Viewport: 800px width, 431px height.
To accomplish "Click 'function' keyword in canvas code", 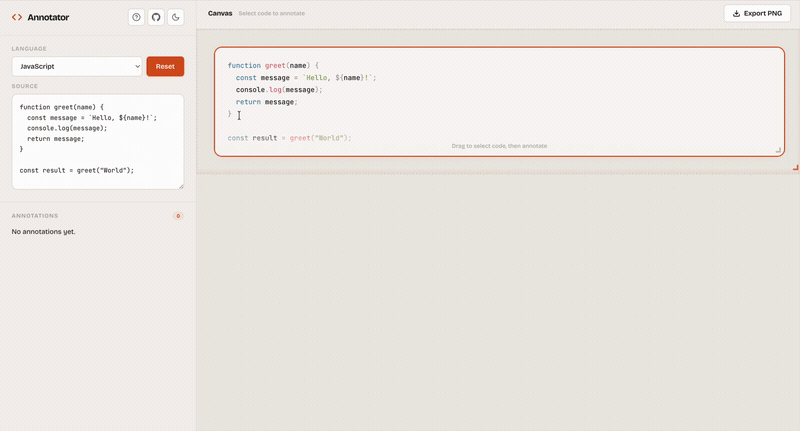I will [244, 65].
